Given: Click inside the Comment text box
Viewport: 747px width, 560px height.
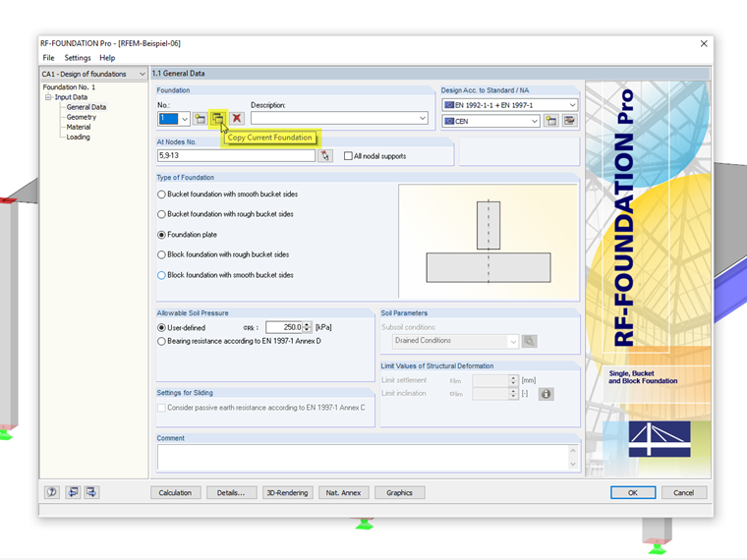Looking at the screenshot, I should pyautogui.click(x=362, y=458).
